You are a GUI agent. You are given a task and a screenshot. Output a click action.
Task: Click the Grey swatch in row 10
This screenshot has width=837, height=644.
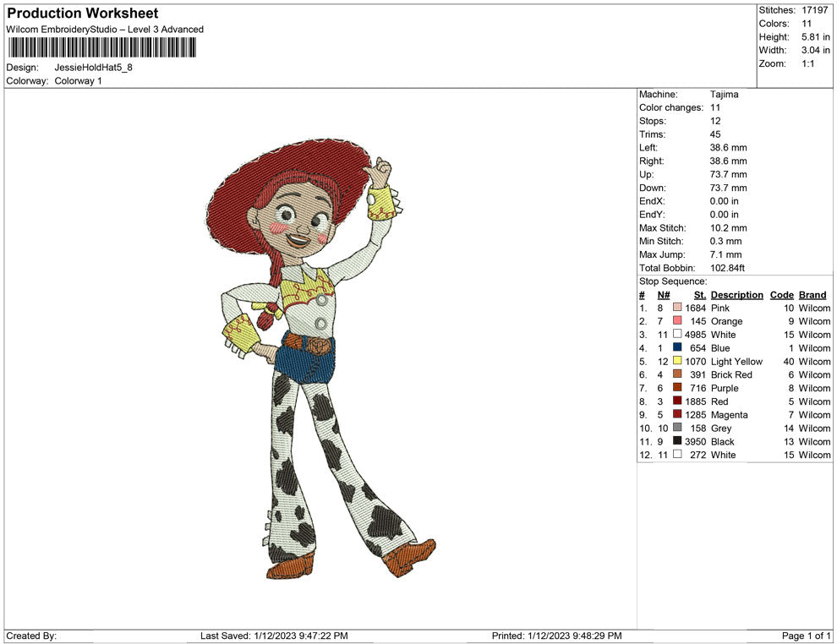tap(676, 428)
